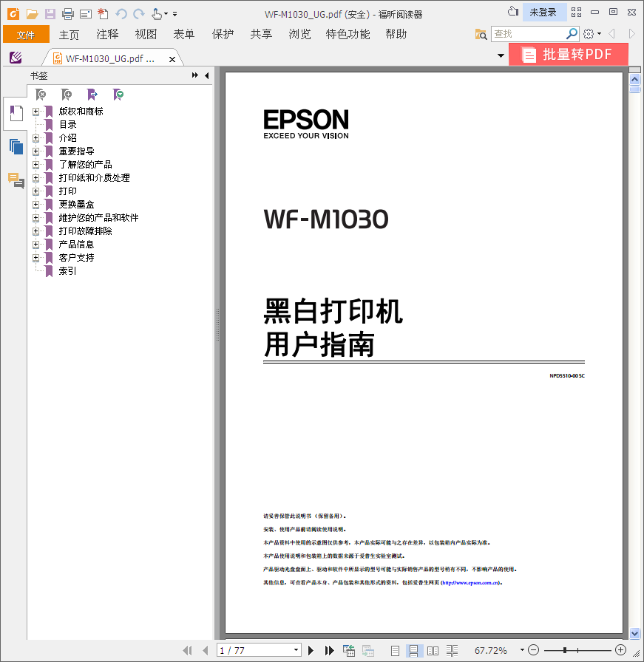The width and height of the screenshot is (644, 662).
Task: Open the zoom percentage dropdown arrow
Action: (522, 650)
